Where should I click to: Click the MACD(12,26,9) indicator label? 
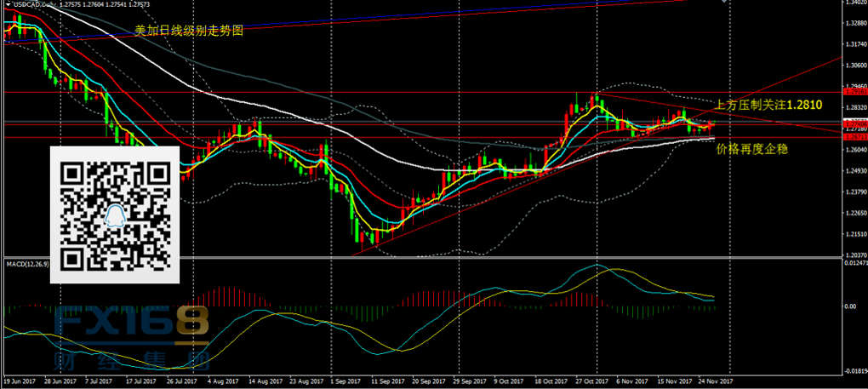[x=27, y=265]
